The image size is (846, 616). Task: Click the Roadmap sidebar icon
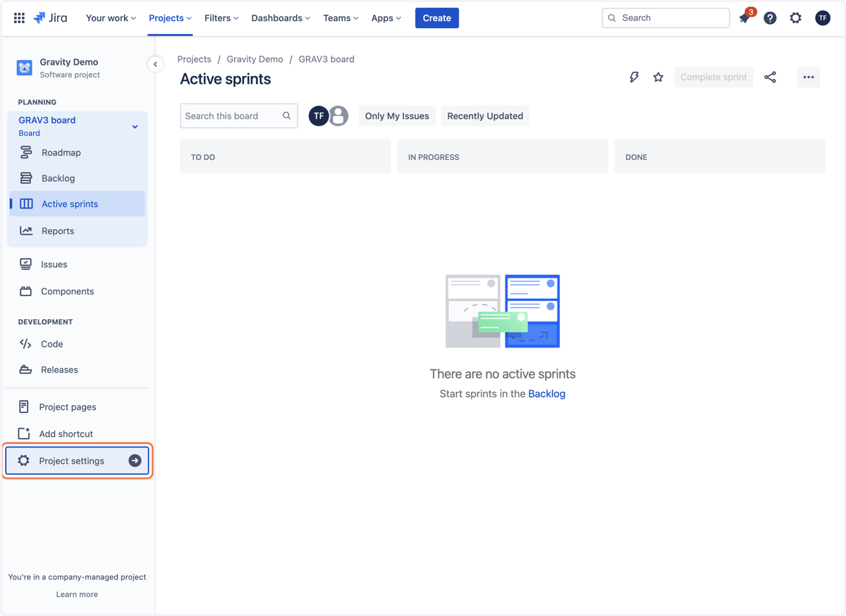coord(26,152)
